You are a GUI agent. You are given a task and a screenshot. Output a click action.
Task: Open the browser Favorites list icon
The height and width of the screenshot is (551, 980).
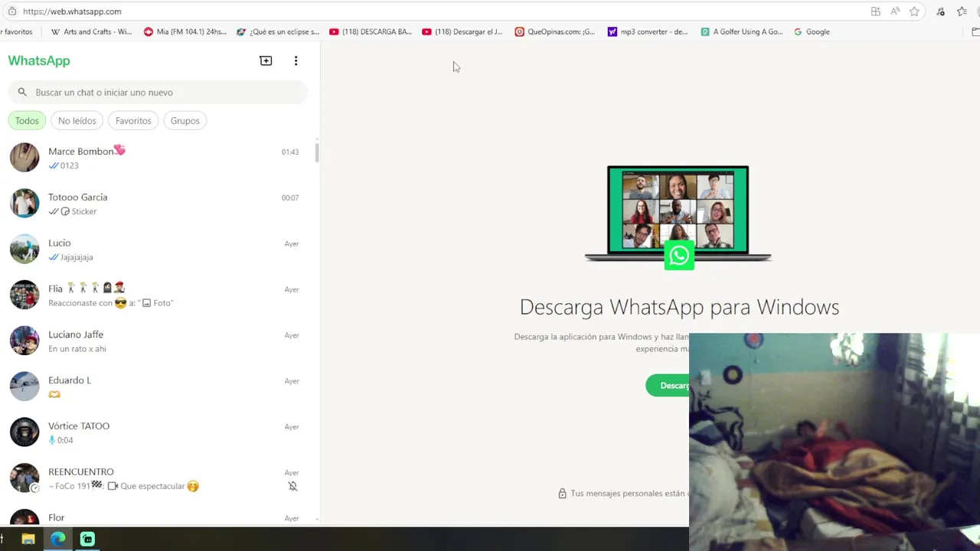coord(962,11)
